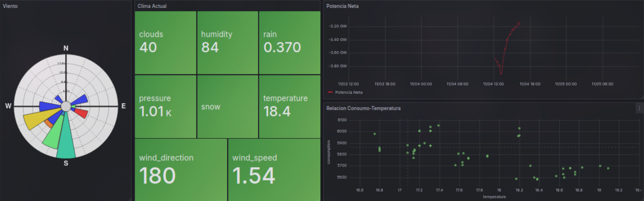This screenshot has width=644, height=201.
Task: Select the wind_speed stat tile
Action: pos(274,170)
